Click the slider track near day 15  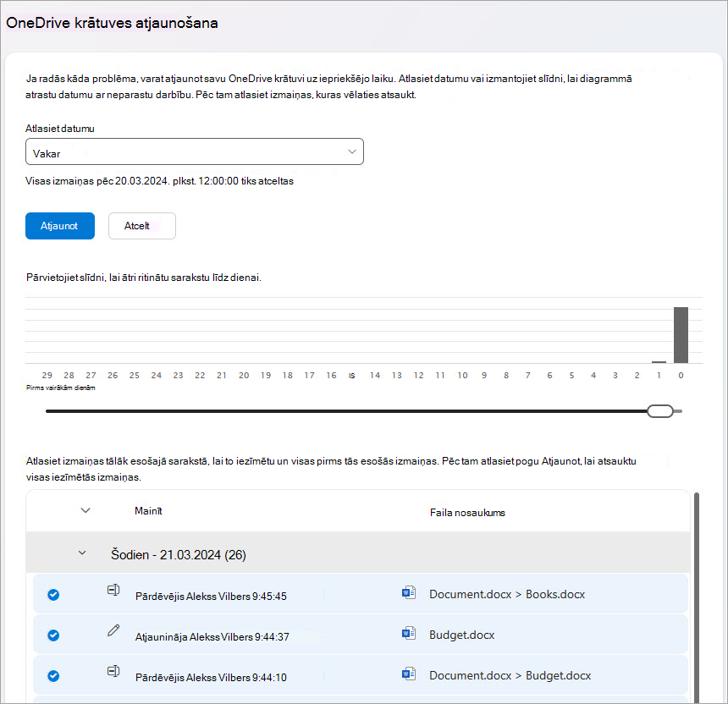pos(352,411)
